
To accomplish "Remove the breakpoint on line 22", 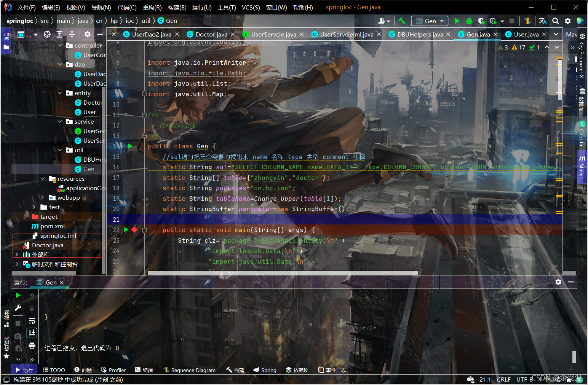I will pyautogui.click(x=134, y=230).
